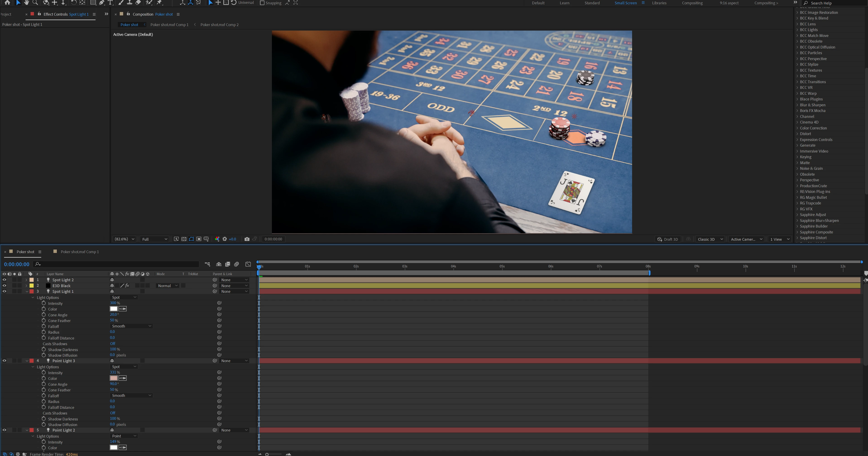
Task: Toggle transparency grid in viewer
Action: [184, 239]
